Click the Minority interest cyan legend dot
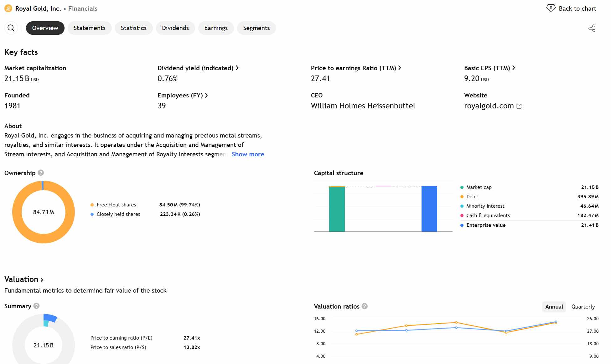 tap(462, 206)
